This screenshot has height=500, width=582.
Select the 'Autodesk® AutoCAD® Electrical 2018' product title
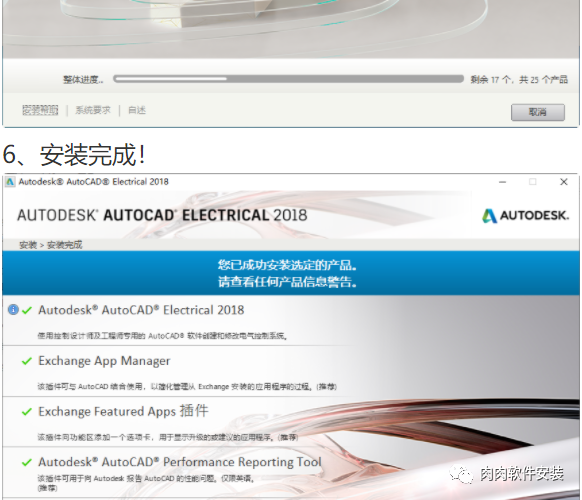click(141, 310)
